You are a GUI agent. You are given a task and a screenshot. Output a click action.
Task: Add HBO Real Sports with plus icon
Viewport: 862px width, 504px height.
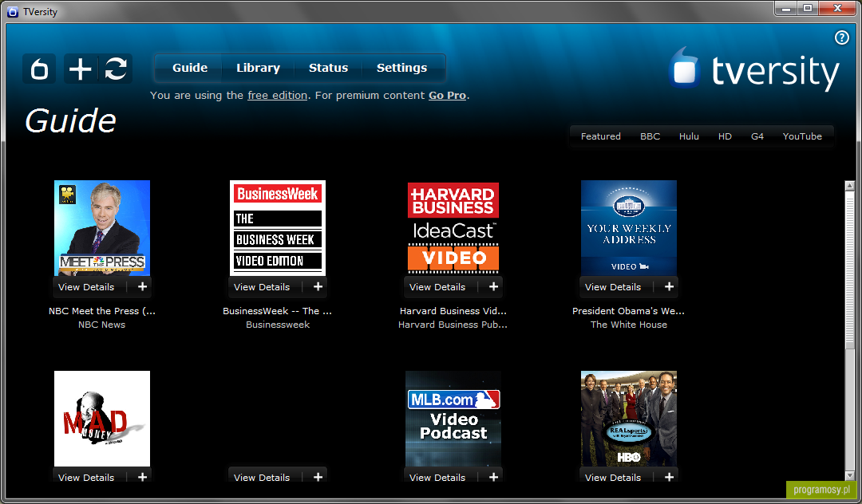pyautogui.click(x=669, y=477)
